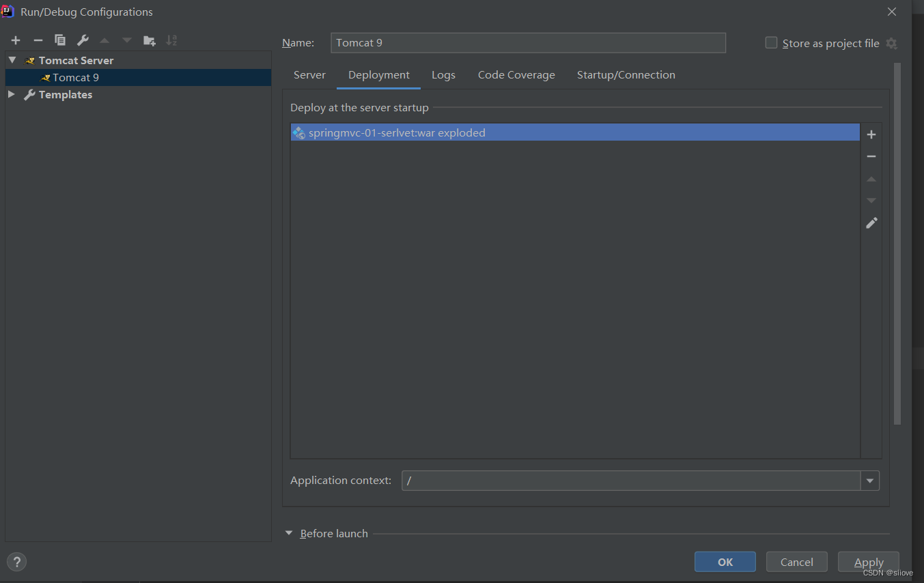Add new configuration with plus icon
The image size is (924, 583).
pos(16,41)
